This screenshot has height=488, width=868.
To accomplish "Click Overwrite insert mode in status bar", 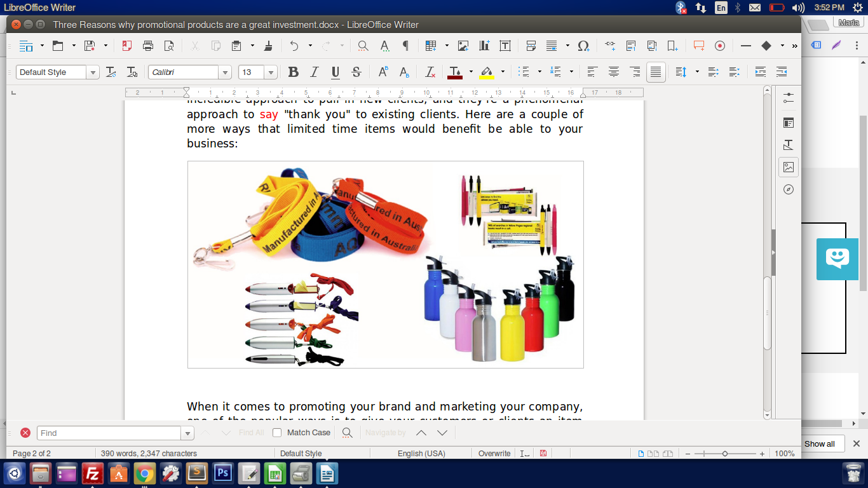I will [494, 454].
